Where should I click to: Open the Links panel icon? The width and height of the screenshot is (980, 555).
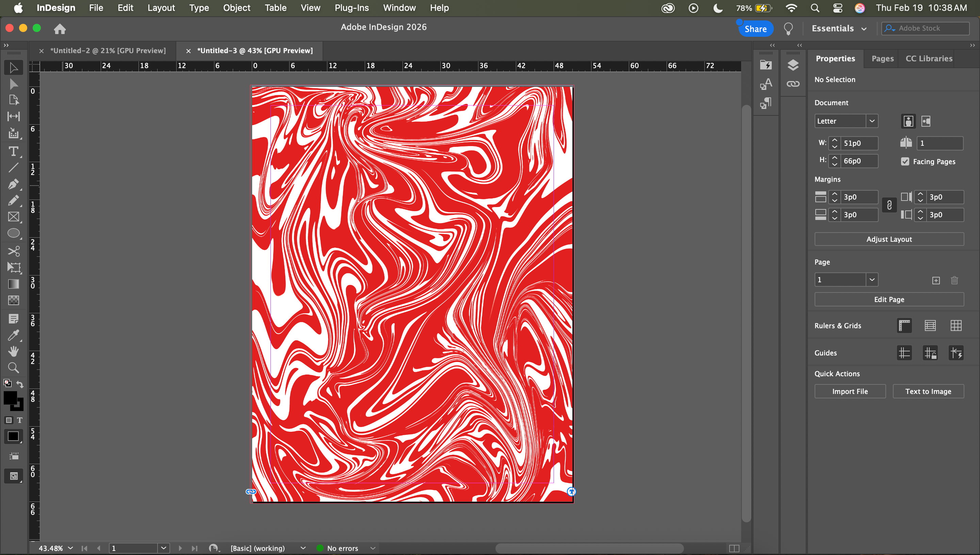793,84
